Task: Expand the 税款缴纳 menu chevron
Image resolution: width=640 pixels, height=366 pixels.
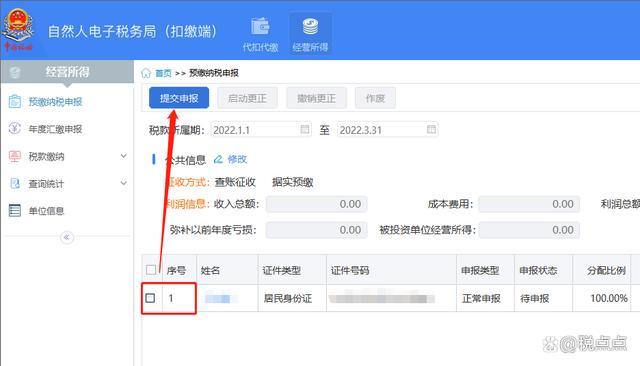Action: tap(124, 156)
